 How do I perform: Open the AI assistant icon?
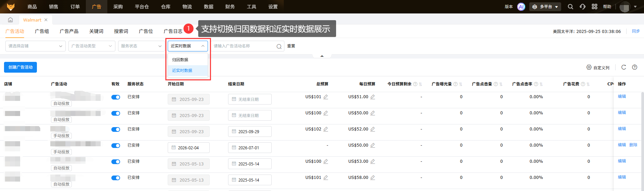coord(521,7)
